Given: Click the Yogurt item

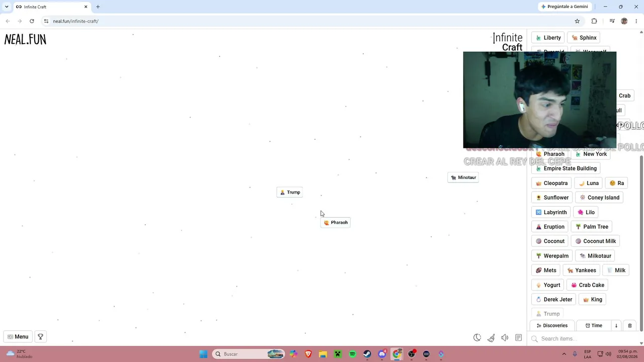Looking at the screenshot, I should [x=548, y=285].
